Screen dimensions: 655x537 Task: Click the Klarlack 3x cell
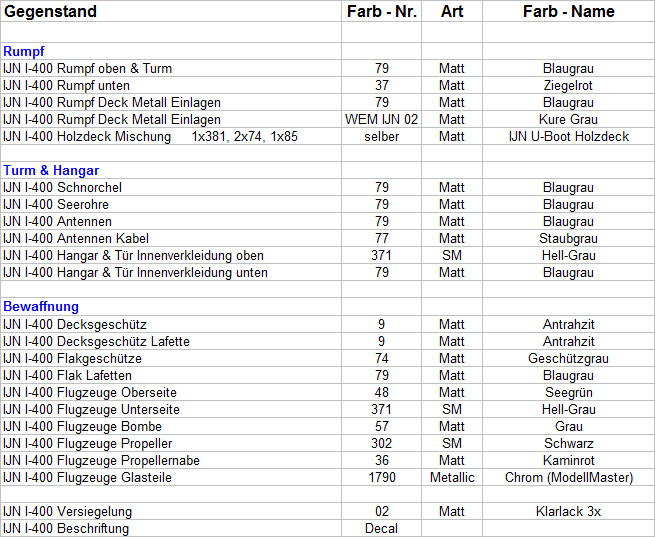[x=568, y=511]
